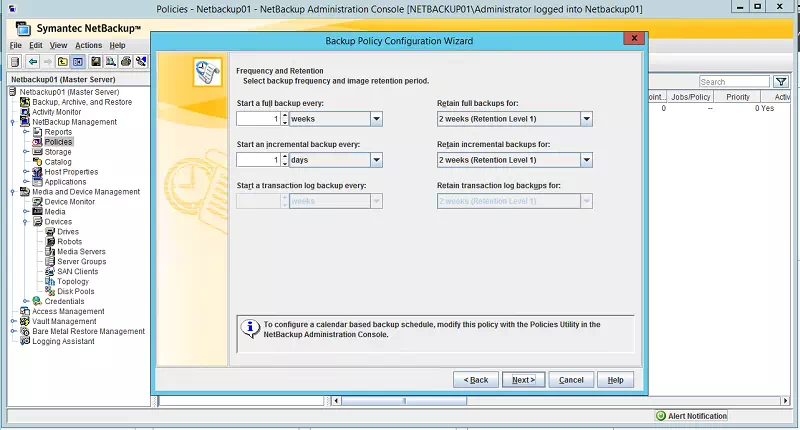Collapse the NetBackup Management tree node
This screenshot has width=800, height=430.
pyautogui.click(x=13, y=122)
